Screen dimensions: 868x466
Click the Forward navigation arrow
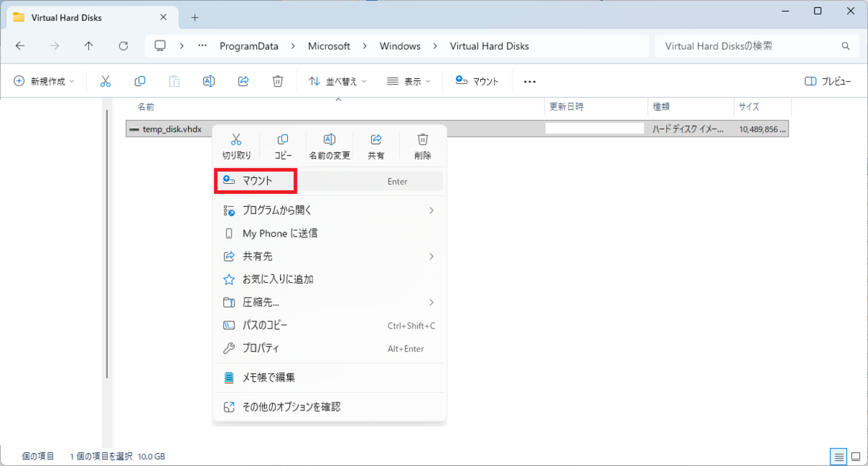point(54,46)
